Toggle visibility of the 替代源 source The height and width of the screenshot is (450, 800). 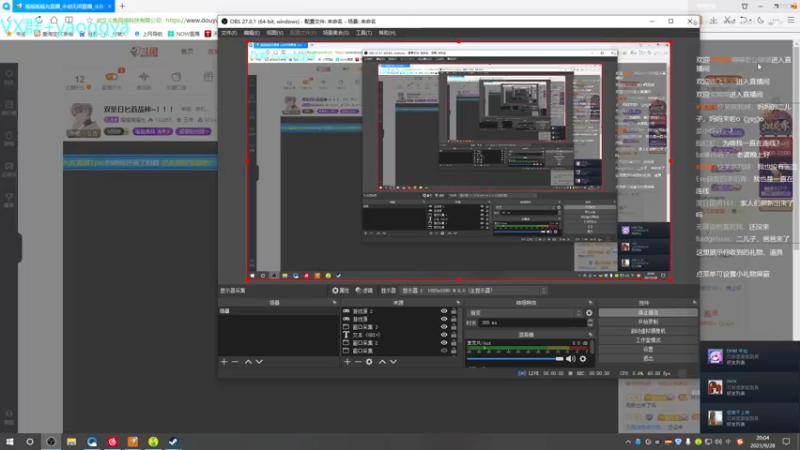pyautogui.click(x=444, y=319)
